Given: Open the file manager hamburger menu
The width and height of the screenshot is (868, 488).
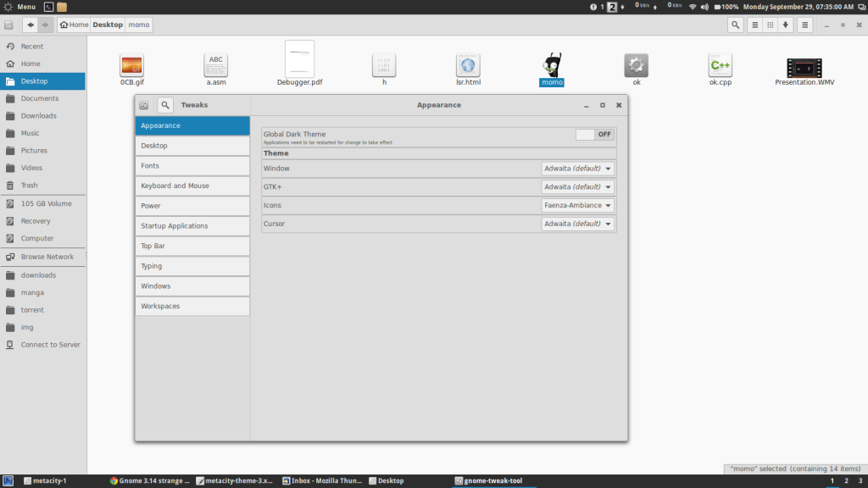Looking at the screenshot, I should click(x=805, y=25).
